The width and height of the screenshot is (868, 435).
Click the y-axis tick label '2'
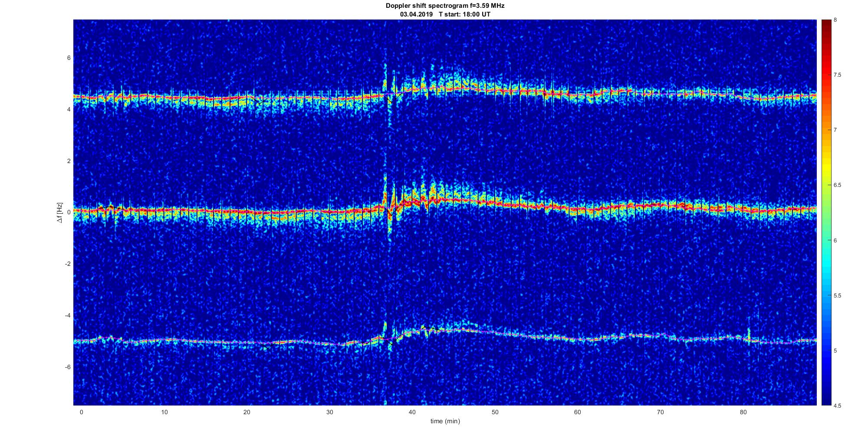(69, 161)
